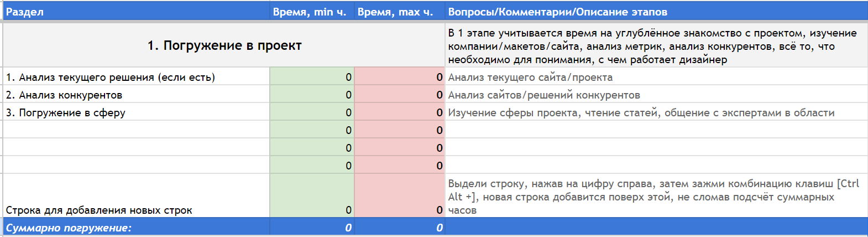868x237 pixels.
Task: Click the total max time cell in the summary row
Action: pos(399,228)
